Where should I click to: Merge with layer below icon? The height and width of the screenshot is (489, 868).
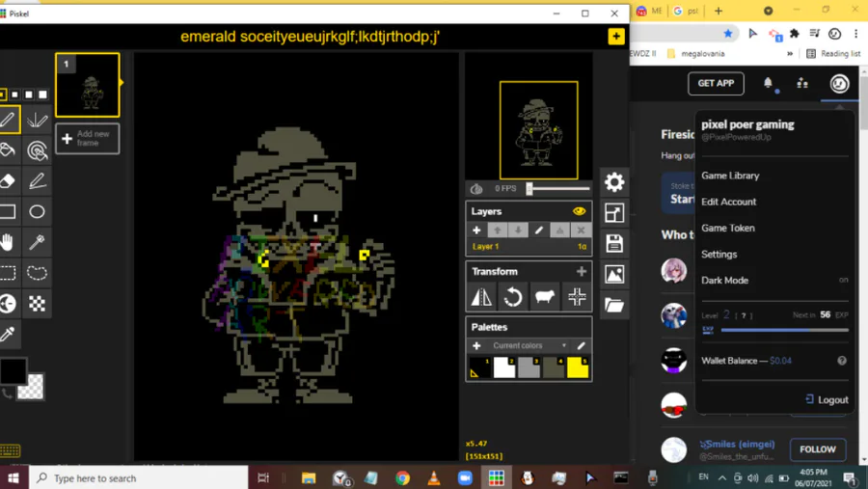point(559,231)
